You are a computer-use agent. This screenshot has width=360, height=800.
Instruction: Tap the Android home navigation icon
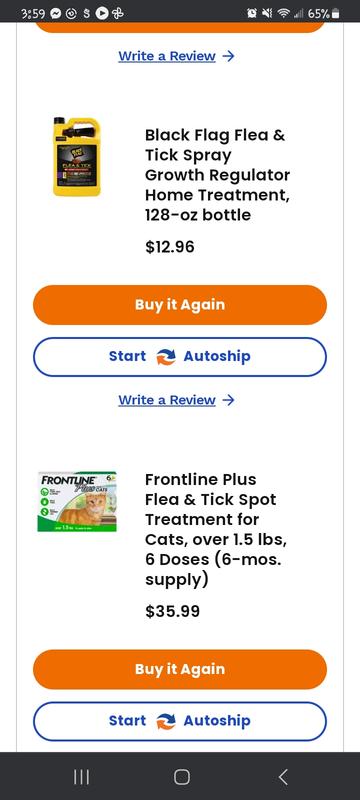(182, 777)
